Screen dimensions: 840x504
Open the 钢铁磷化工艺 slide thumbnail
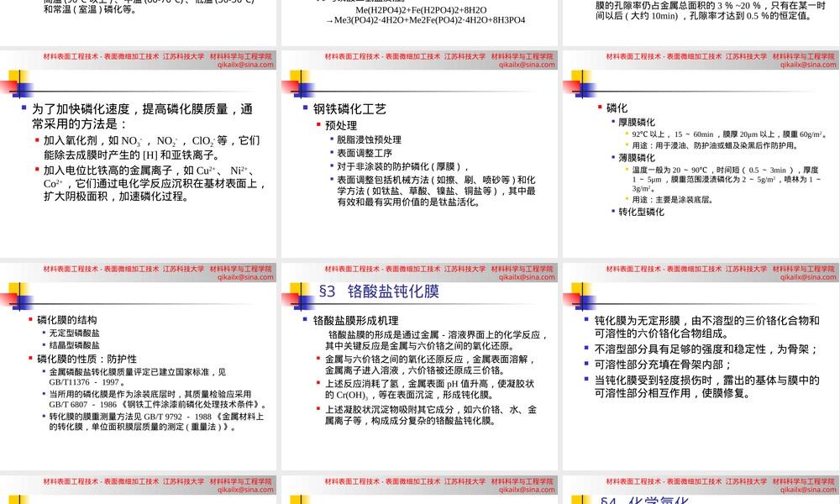tap(419, 155)
